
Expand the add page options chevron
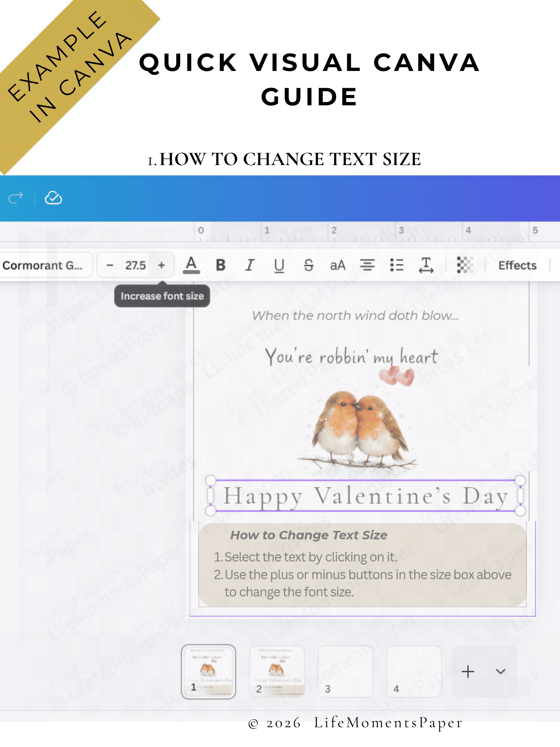pyautogui.click(x=501, y=672)
